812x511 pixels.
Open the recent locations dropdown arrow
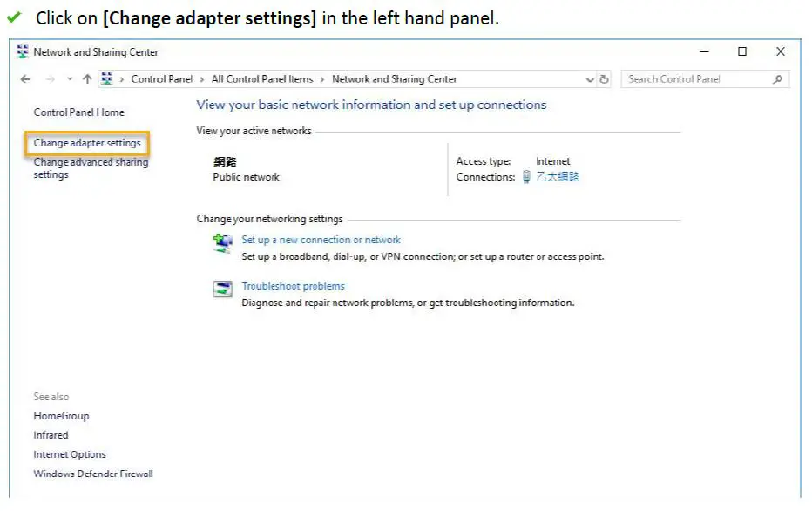point(69,79)
